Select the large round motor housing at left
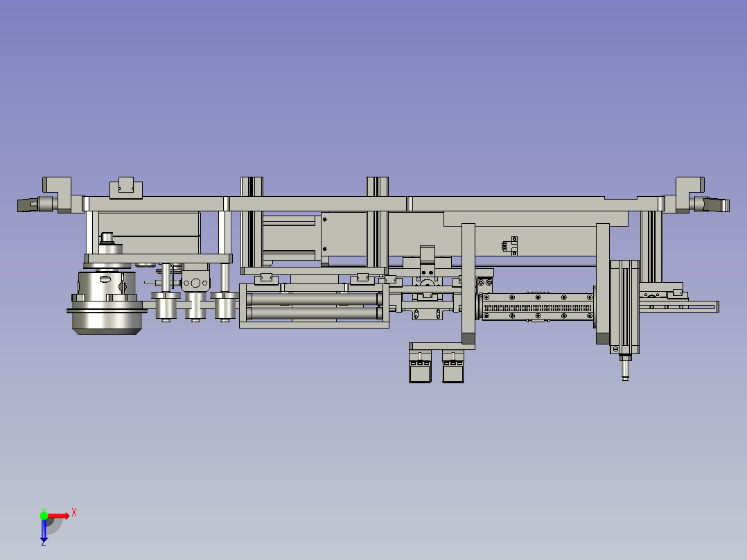Image resolution: width=747 pixels, height=560 pixels. click(x=107, y=302)
